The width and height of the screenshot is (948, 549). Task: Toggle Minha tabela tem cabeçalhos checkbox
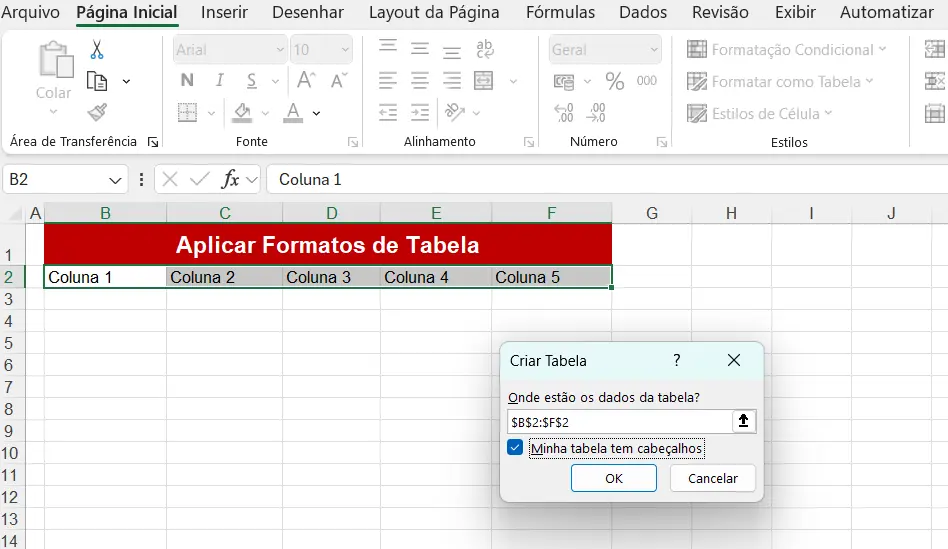tap(515, 448)
